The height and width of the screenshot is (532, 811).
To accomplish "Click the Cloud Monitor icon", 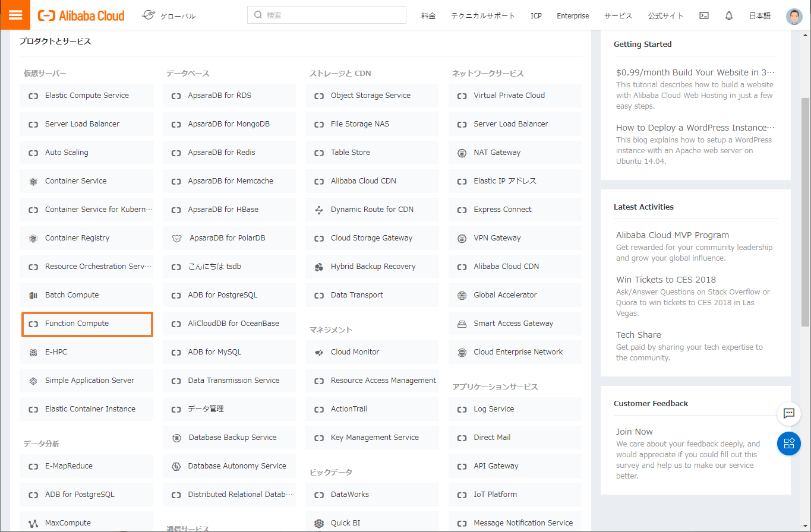I will 319,352.
